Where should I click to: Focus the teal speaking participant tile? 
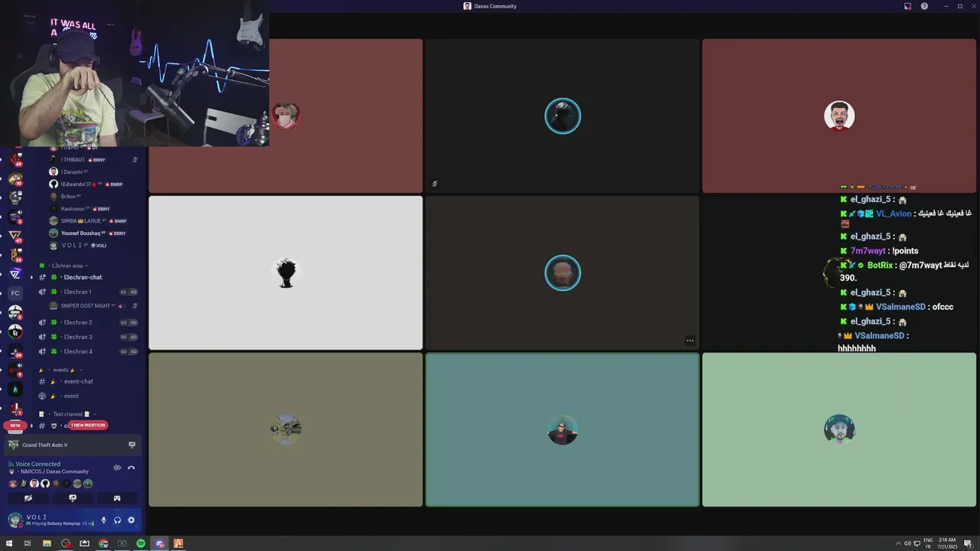point(562,429)
